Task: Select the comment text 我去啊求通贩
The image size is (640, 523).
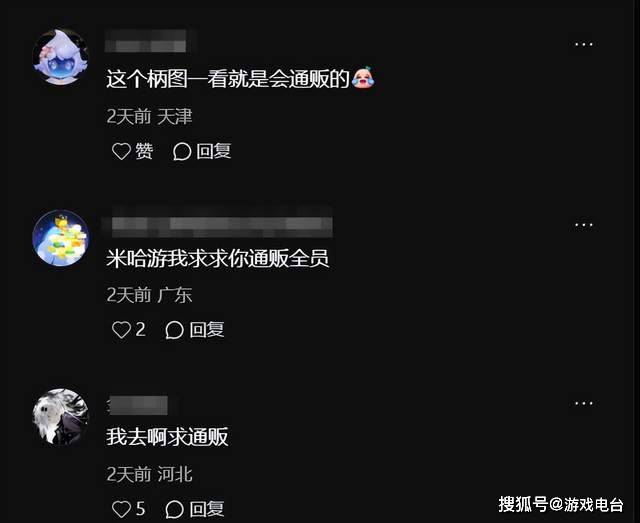Action: pos(167,437)
